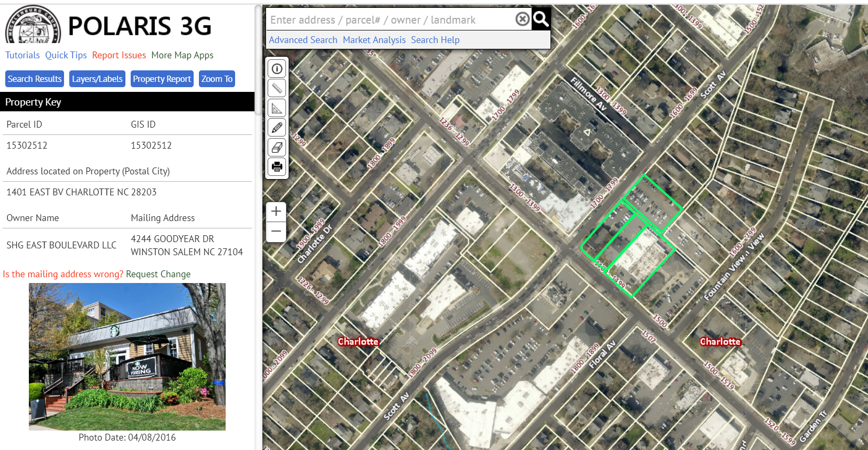
Task: Open the Search Results tab
Action: pos(35,79)
